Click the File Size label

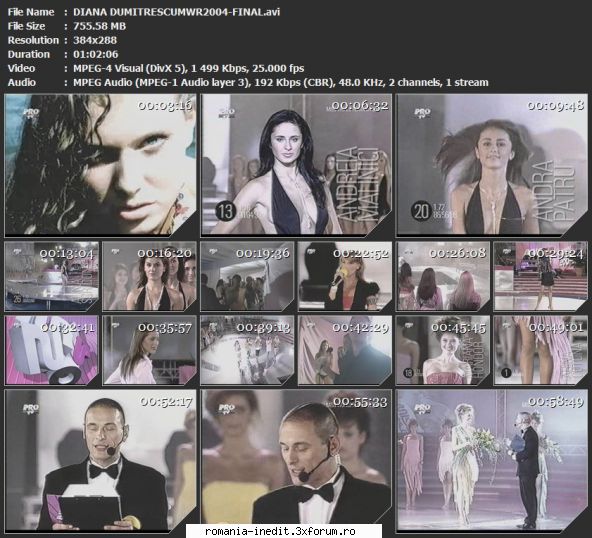pos(26,26)
